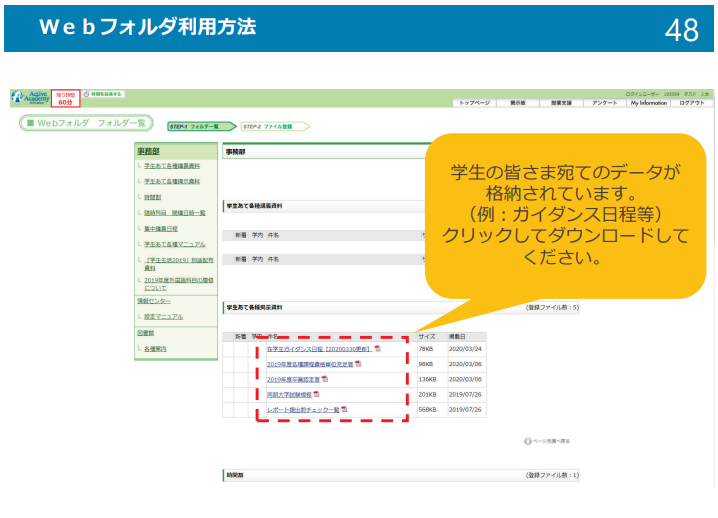Screen dimensions: 718x518
Task: Click the 2020/03/24 date cell
Action: (465, 349)
